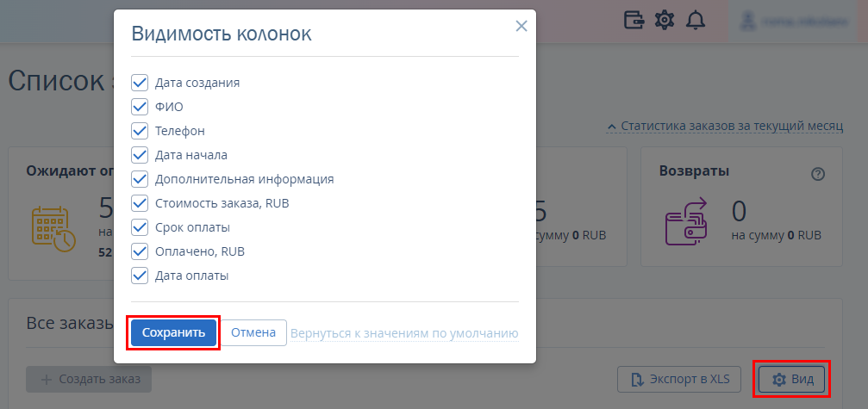Close the column visibility dialog
The image size is (868, 409).
521,26
